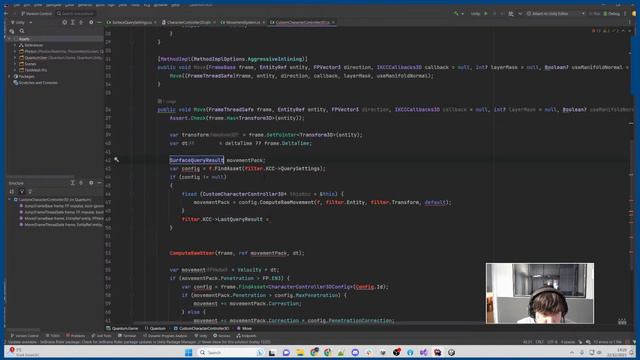This screenshot has height=360, width=640.
Task: Click the ComputeRawSteer method call
Action: [x=191, y=253]
